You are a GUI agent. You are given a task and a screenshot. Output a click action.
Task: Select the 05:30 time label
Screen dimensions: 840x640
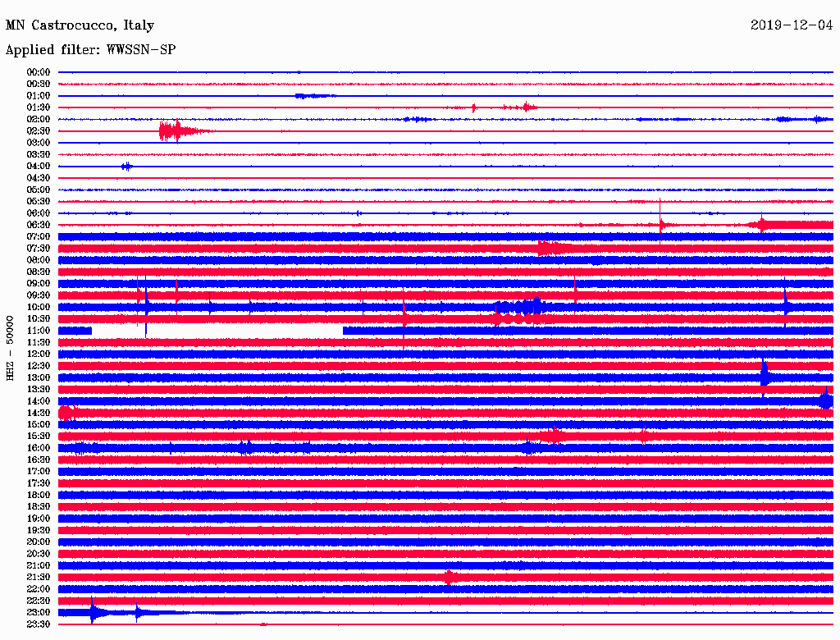point(39,202)
